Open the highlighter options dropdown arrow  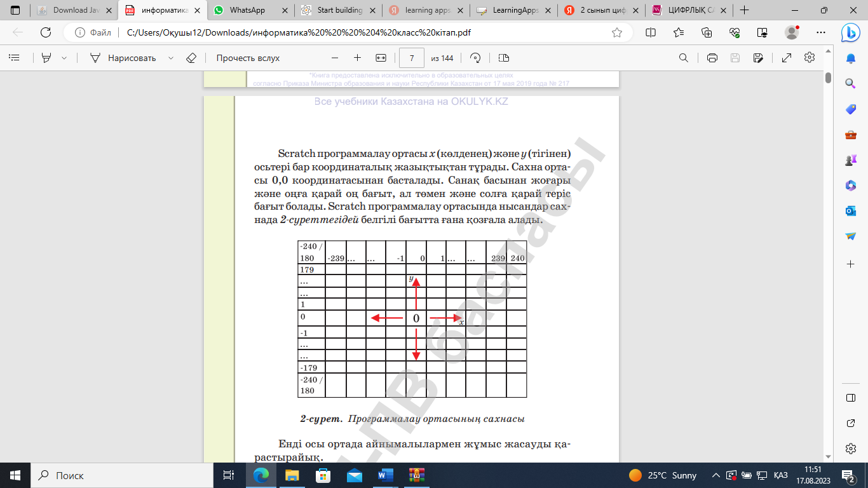64,58
